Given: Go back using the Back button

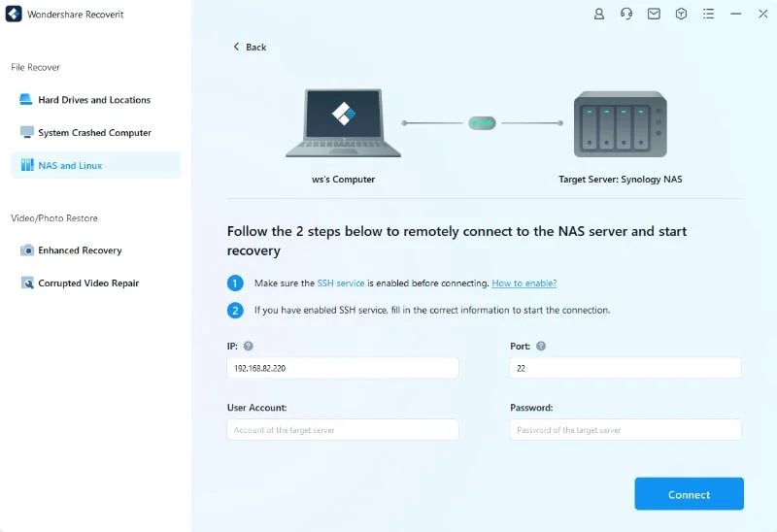Looking at the screenshot, I should 250,48.
